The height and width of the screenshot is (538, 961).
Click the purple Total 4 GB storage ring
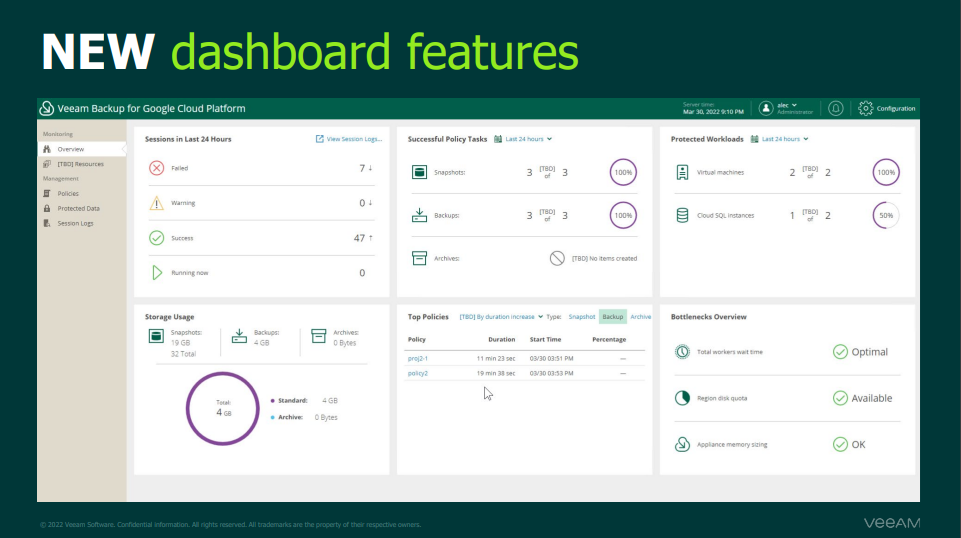point(222,408)
